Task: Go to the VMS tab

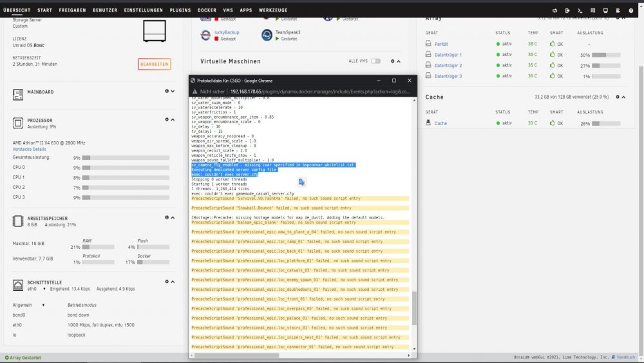Action: coord(228,10)
